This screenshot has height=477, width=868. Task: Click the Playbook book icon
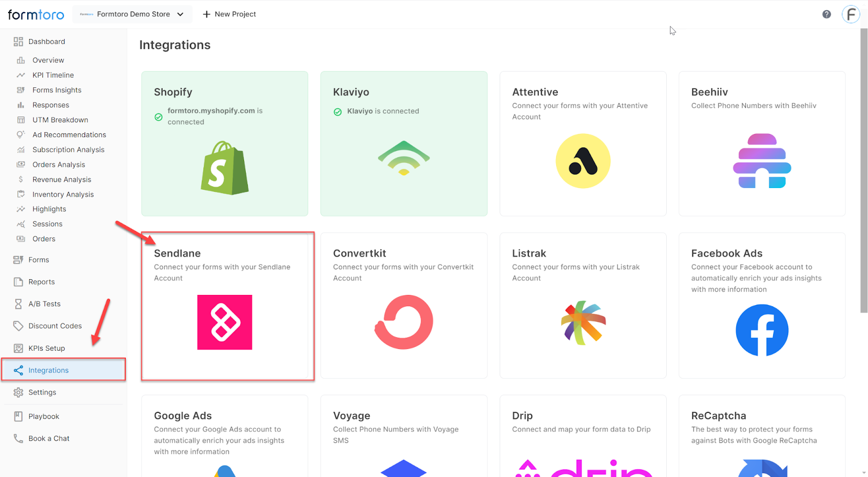(18, 417)
